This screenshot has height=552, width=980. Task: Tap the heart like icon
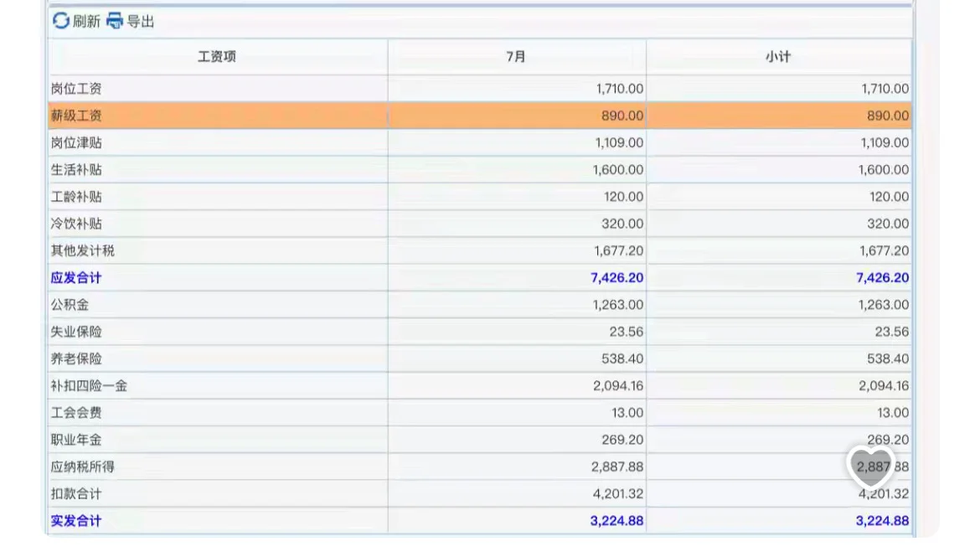point(871,467)
